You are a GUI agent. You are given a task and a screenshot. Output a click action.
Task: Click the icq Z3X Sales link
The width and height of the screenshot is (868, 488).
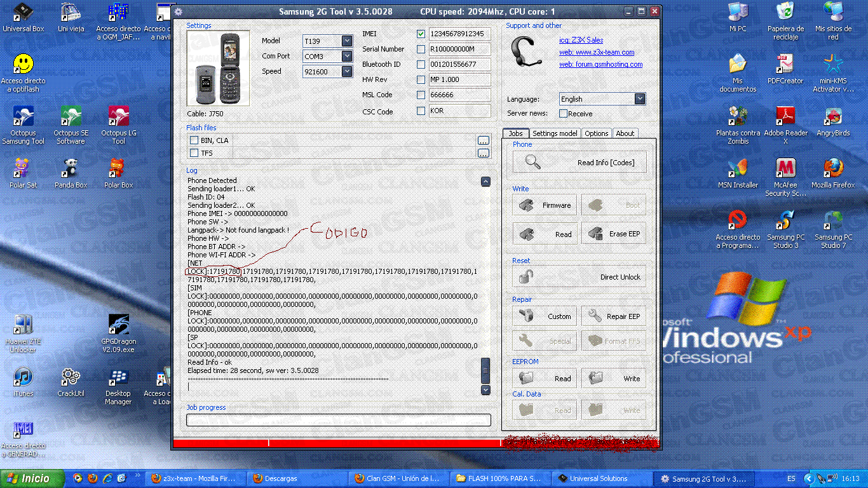tap(581, 40)
